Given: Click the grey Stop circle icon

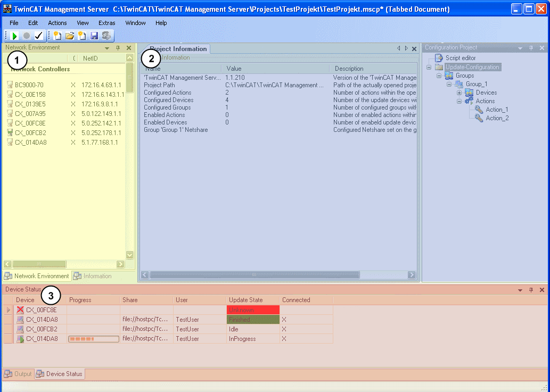Looking at the screenshot, I should (x=27, y=36).
